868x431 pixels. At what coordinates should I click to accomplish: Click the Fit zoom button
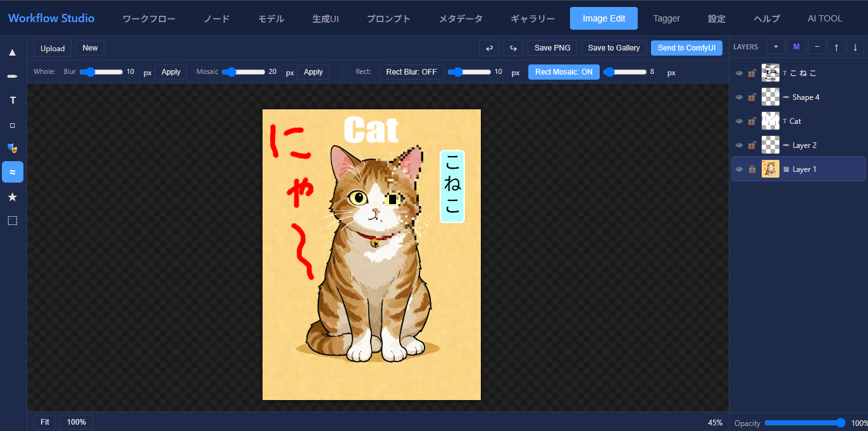[44, 422]
